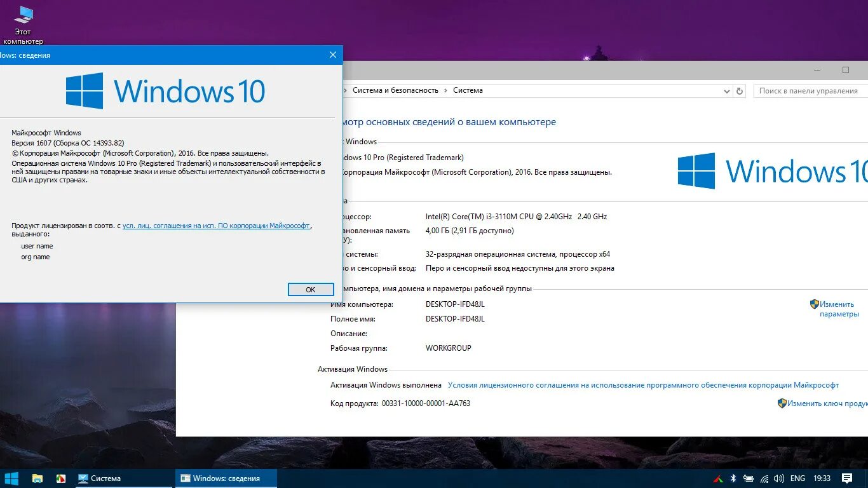Click the Активация Windows выполнена text
The height and width of the screenshot is (488, 868).
point(386,385)
